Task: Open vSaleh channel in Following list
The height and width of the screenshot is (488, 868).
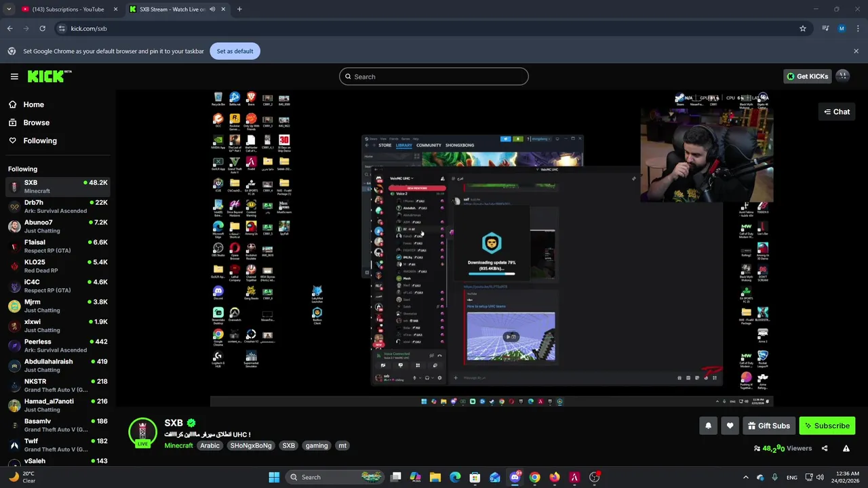Action: pos(58,462)
